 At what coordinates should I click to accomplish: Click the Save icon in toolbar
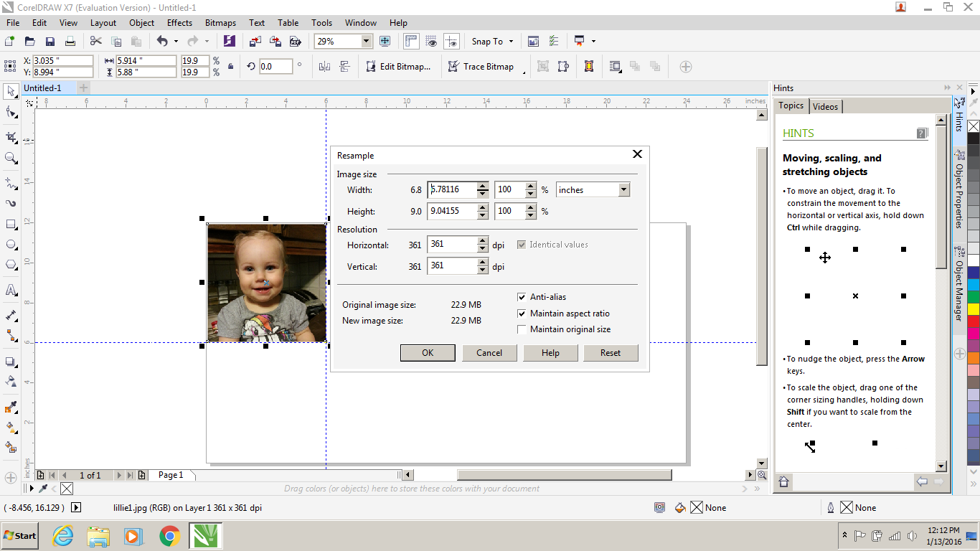(x=50, y=42)
